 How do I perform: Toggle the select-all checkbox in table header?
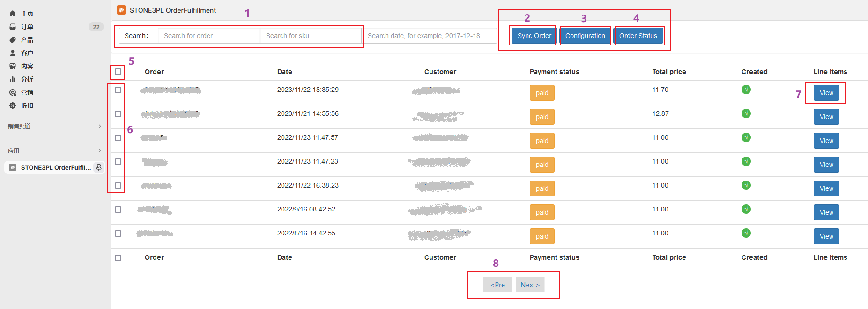coord(118,72)
